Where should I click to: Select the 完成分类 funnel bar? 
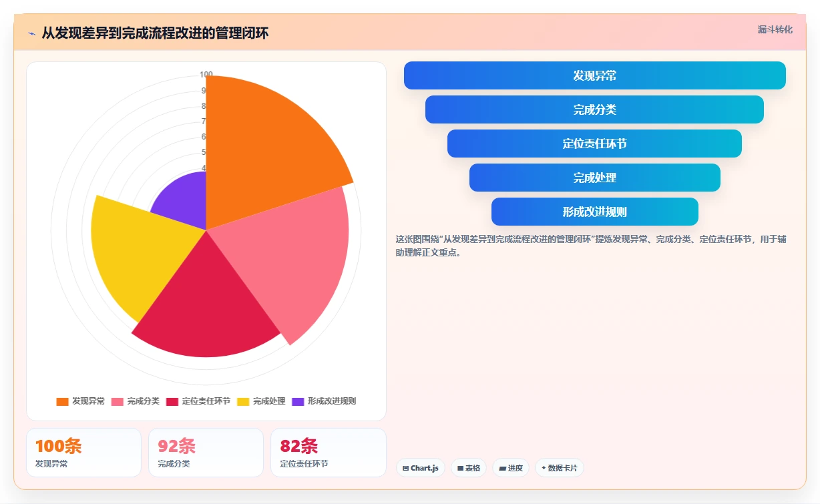pos(594,109)
